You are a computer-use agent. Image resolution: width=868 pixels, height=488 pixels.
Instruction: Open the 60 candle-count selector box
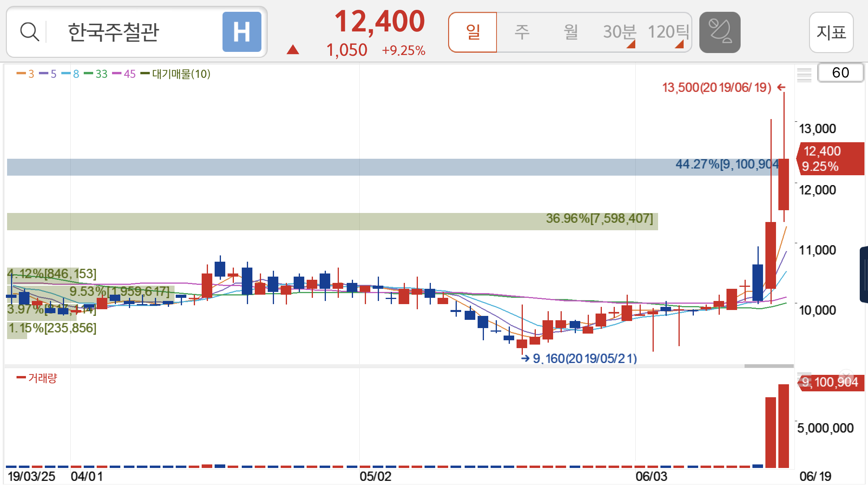pos(840,73)
